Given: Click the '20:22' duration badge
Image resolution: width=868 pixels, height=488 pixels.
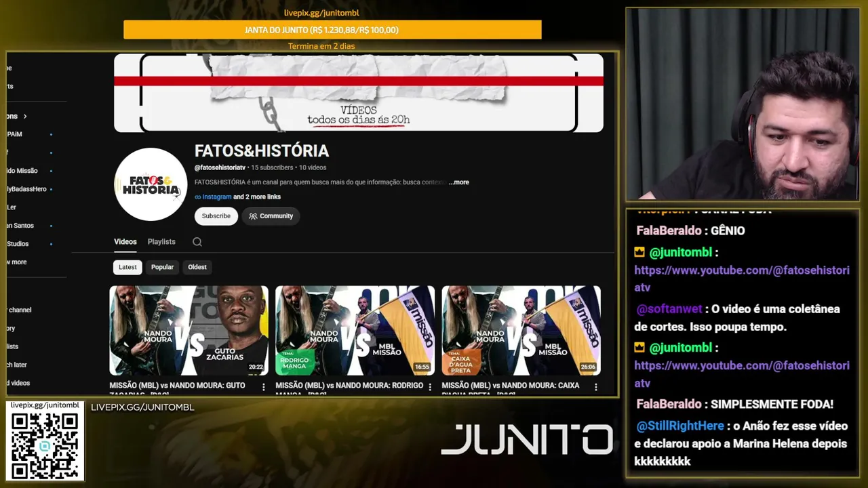Looking at the screenshot, I should pyautogui.click(x=256, y=367).
